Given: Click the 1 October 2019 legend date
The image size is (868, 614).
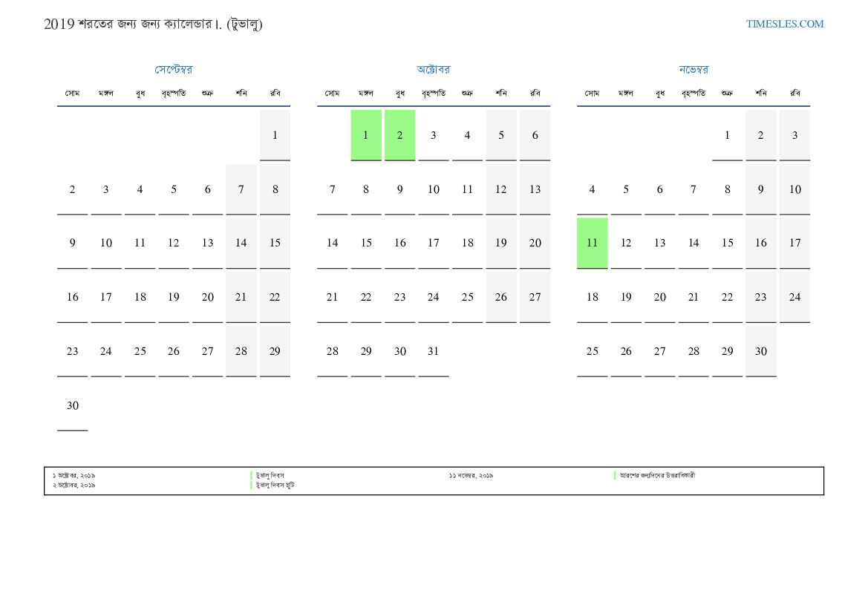Looking at the screenshot, I should (x=74, y=476).
